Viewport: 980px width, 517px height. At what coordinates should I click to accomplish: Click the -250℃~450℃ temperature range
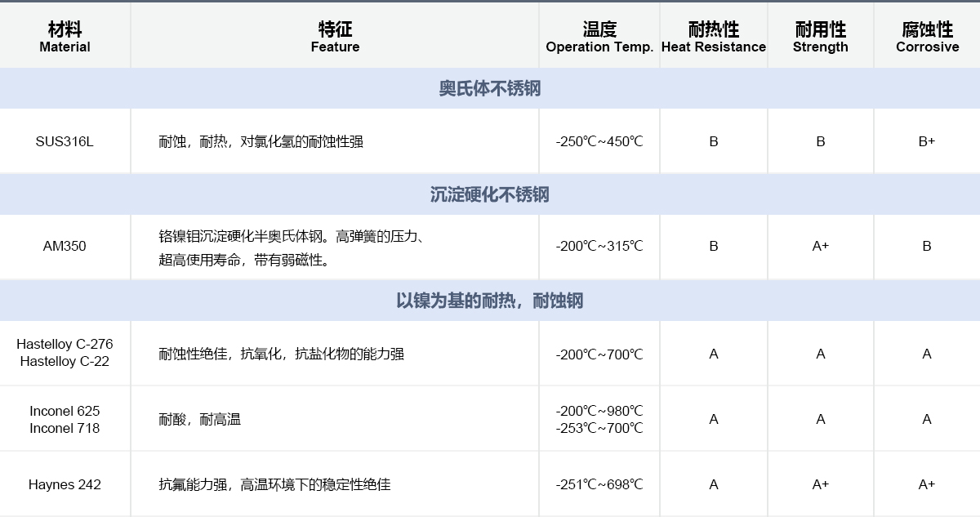tap(599, 141)
